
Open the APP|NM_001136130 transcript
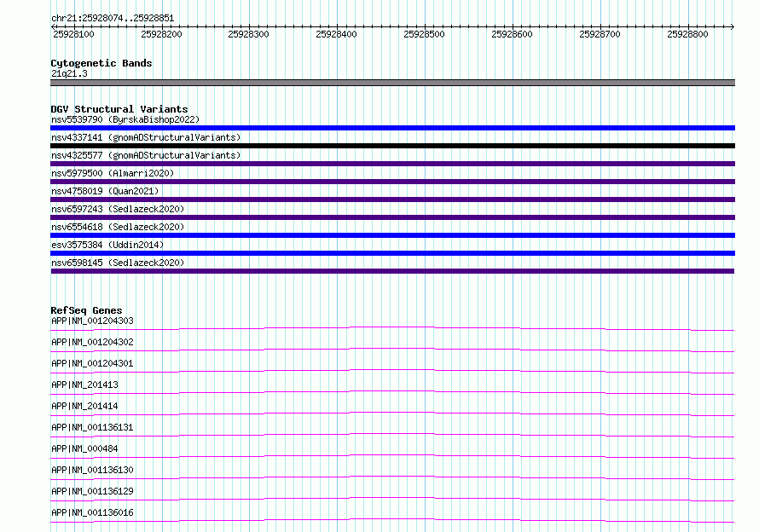coord(92,470)
